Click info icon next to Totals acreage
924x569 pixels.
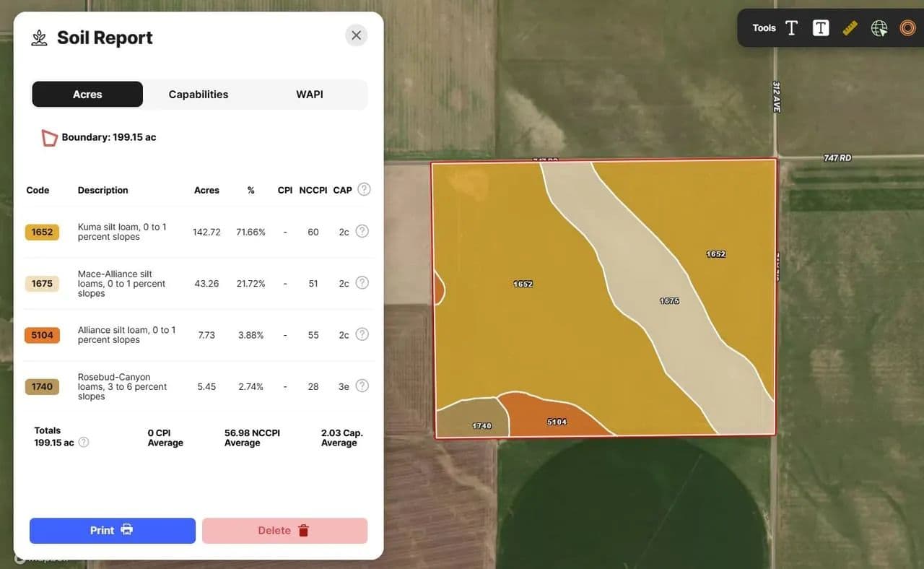pyautogui.click(x=84, y=442)
